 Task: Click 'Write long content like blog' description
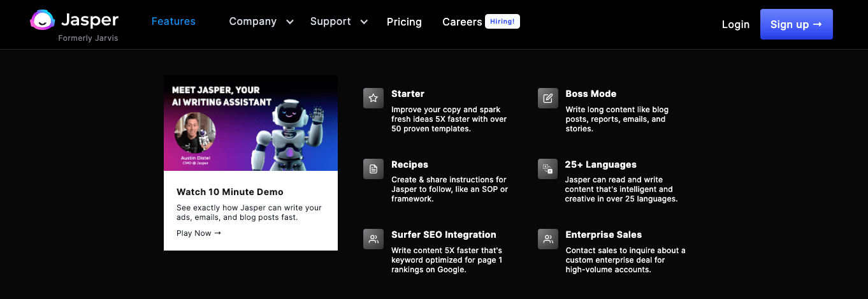tap(617, 119)
